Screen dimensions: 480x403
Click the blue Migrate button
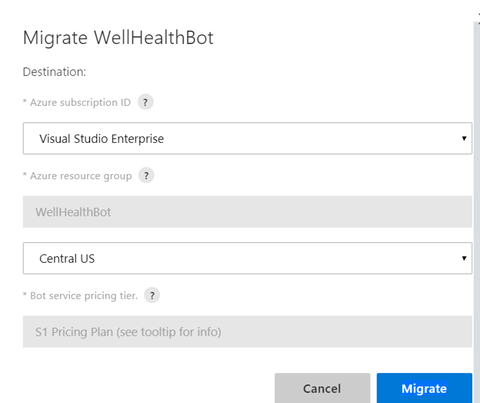coord(424,388)
